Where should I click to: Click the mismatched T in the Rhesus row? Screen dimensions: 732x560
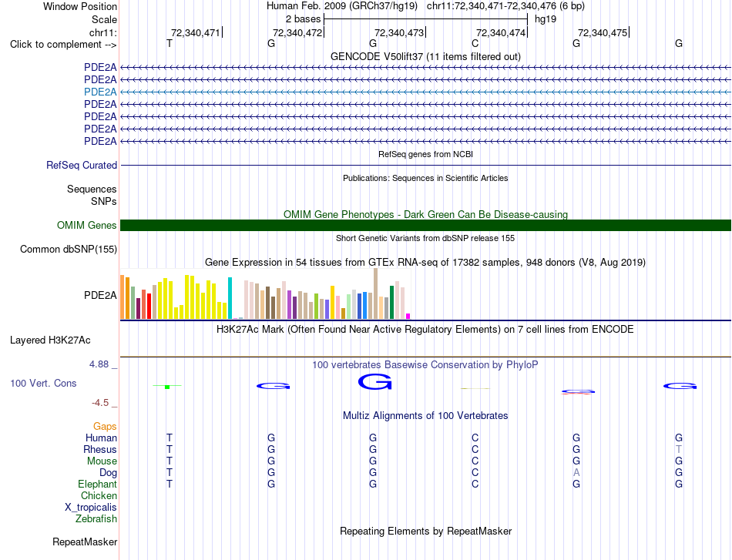tap(678, 449)
